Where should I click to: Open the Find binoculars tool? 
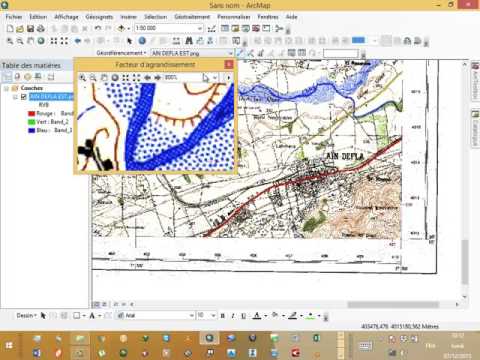click(189, 41)
